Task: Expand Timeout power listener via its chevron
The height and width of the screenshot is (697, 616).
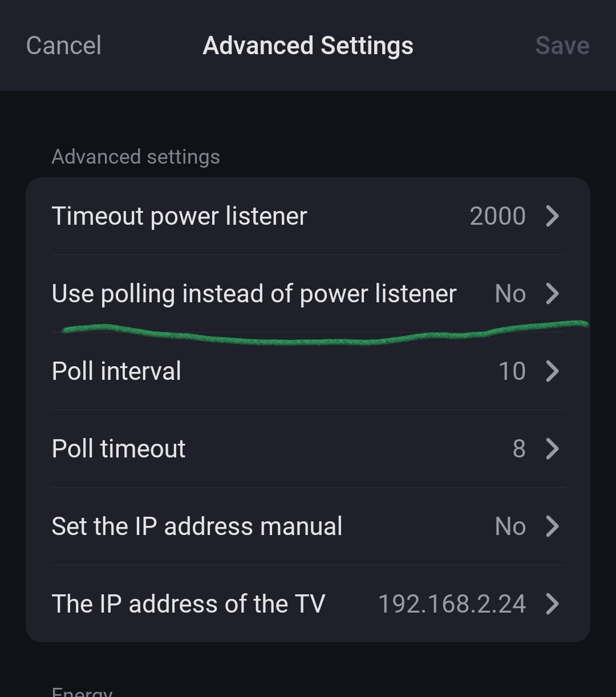Action: [x=552, y=216]
